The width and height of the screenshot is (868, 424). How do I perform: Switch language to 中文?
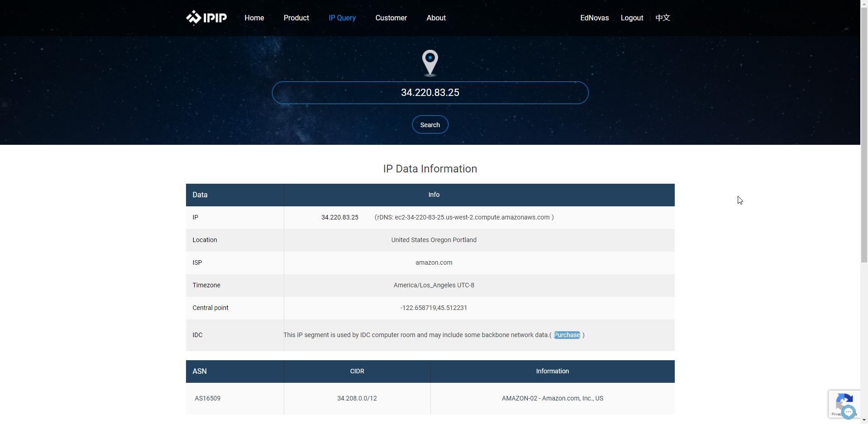pyautogui.click(x=663, y=18)
